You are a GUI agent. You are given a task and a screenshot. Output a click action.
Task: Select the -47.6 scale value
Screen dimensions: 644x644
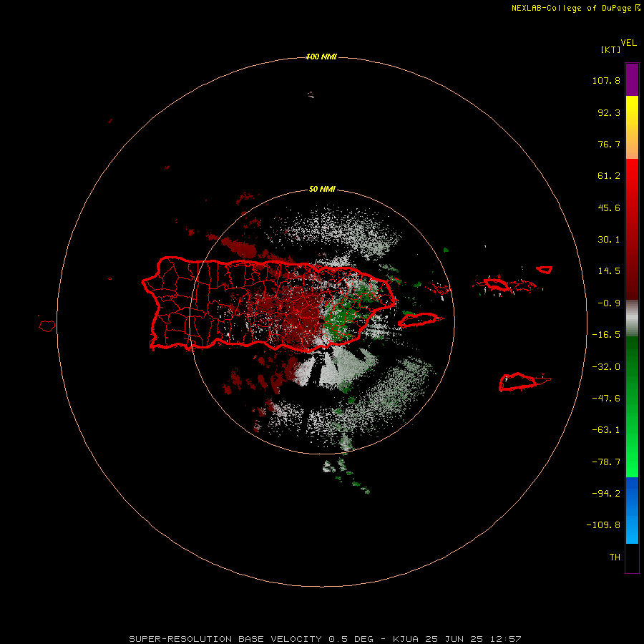(606, 399)
